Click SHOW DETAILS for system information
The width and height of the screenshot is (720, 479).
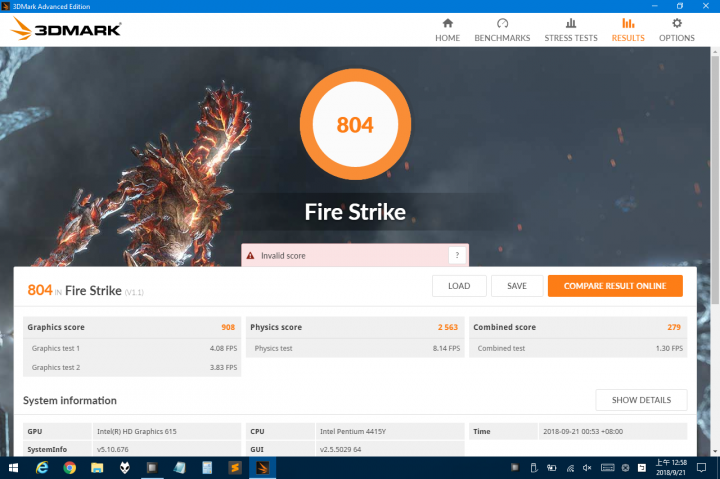(641, 400)
